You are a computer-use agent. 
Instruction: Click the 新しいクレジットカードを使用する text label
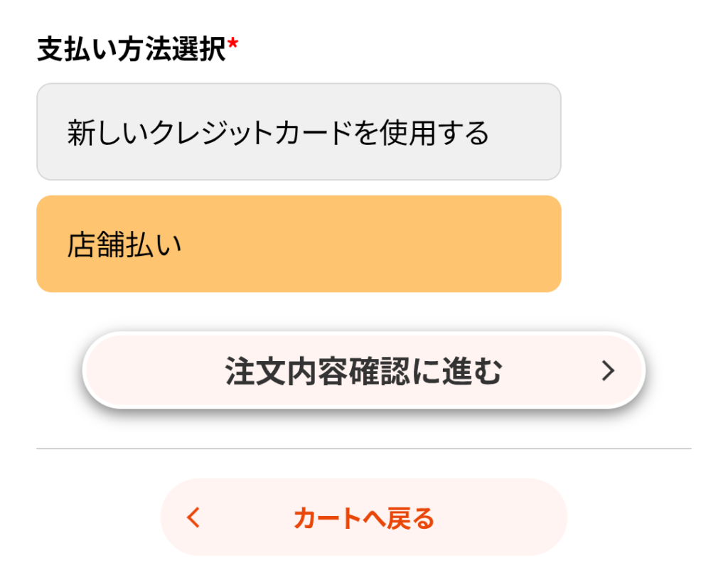[278, 133]
